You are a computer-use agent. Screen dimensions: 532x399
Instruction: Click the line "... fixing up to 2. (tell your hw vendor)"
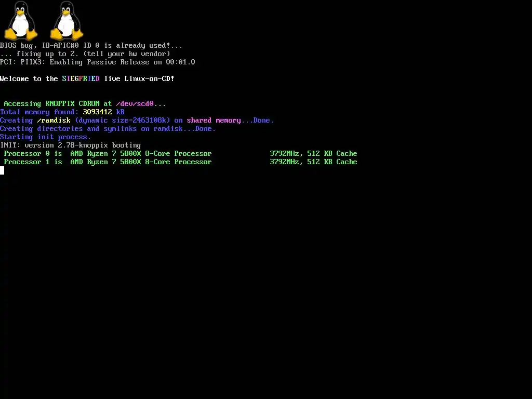click(85, 54)
